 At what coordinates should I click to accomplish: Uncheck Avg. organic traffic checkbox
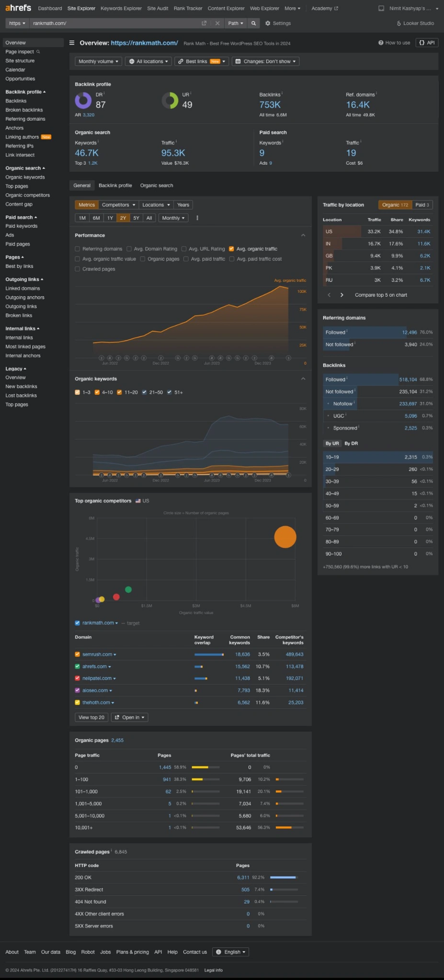pyautogui.click(x=231, y=249)
